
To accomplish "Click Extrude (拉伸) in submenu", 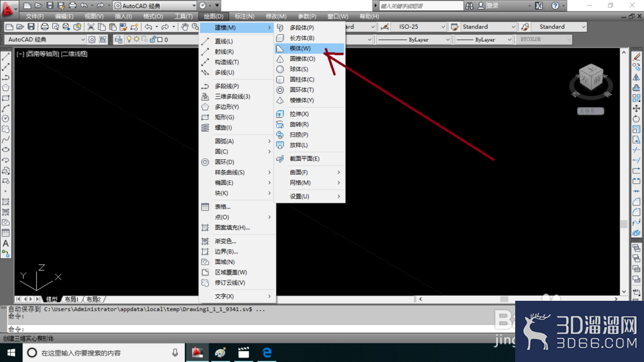I will (x=309, y=114).
